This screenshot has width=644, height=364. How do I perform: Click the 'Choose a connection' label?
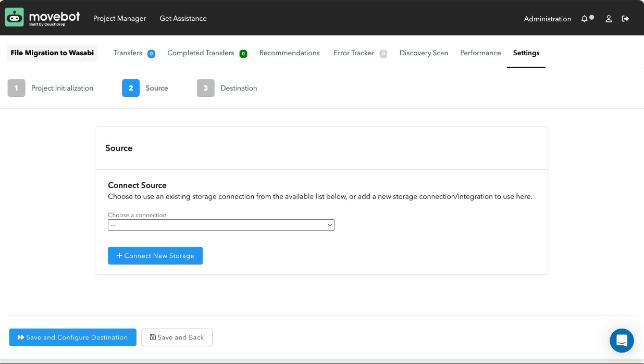[137, 215]
